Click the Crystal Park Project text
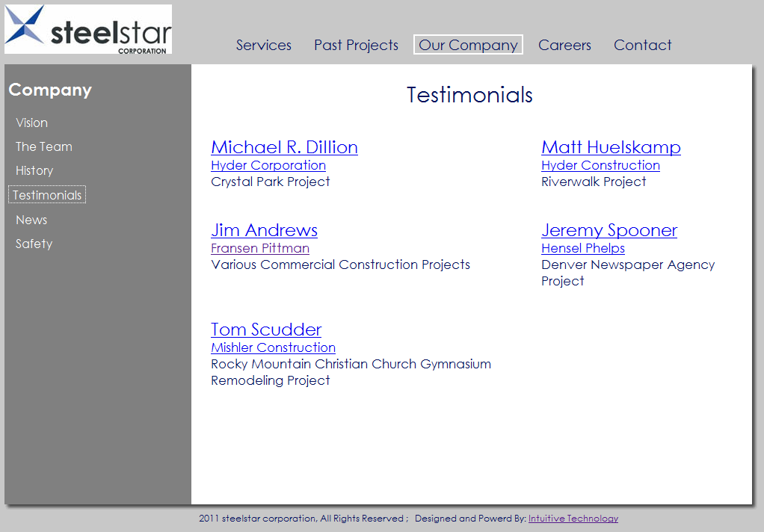The height and width of the screenshot is (532, 764). tap(271, 182)
